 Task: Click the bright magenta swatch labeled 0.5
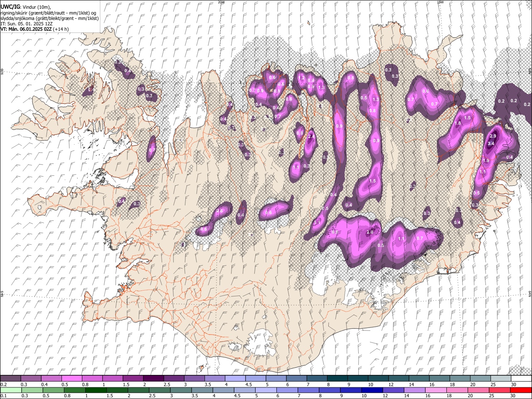point(71,379)
